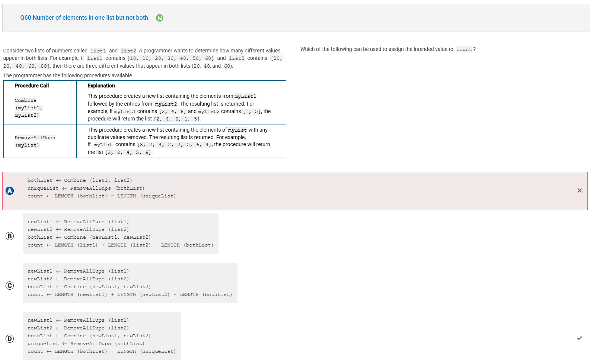Screen dimensions: 590x364
Task: Click option A code block
Action: tap(102, 189)
